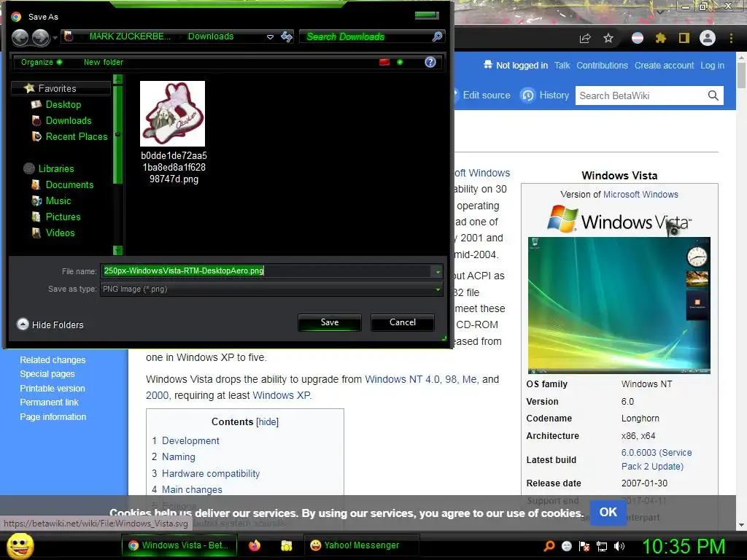
Task: Click the Desktop folder icon
Action: coord(36,104)
